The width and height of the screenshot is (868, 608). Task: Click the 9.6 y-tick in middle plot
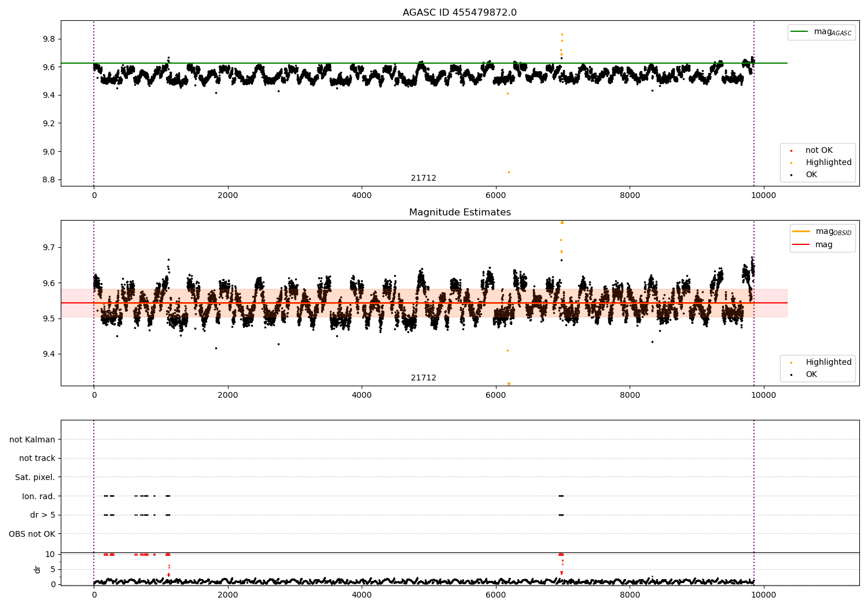point(47,283)
